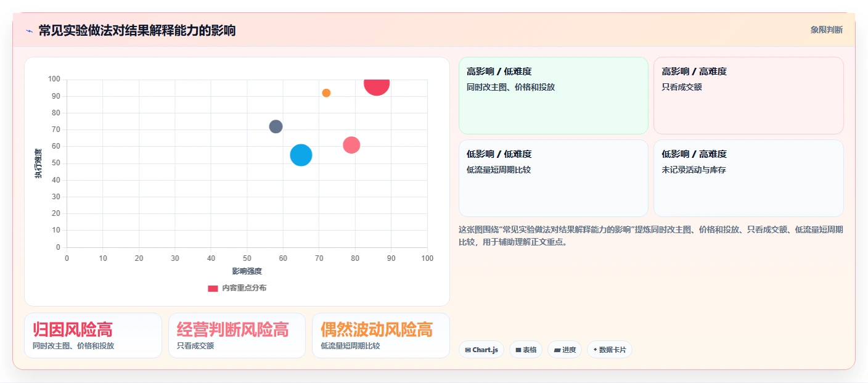This screenshot has width=868, height=383.
Task: Click the red legend color swatch
Action: (x=213, y=288)
